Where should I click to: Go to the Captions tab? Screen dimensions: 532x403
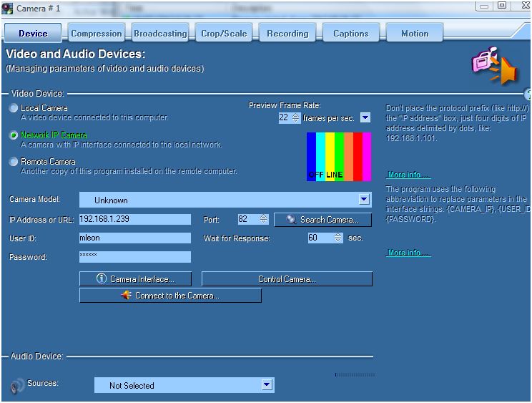[x=351, y=33]
